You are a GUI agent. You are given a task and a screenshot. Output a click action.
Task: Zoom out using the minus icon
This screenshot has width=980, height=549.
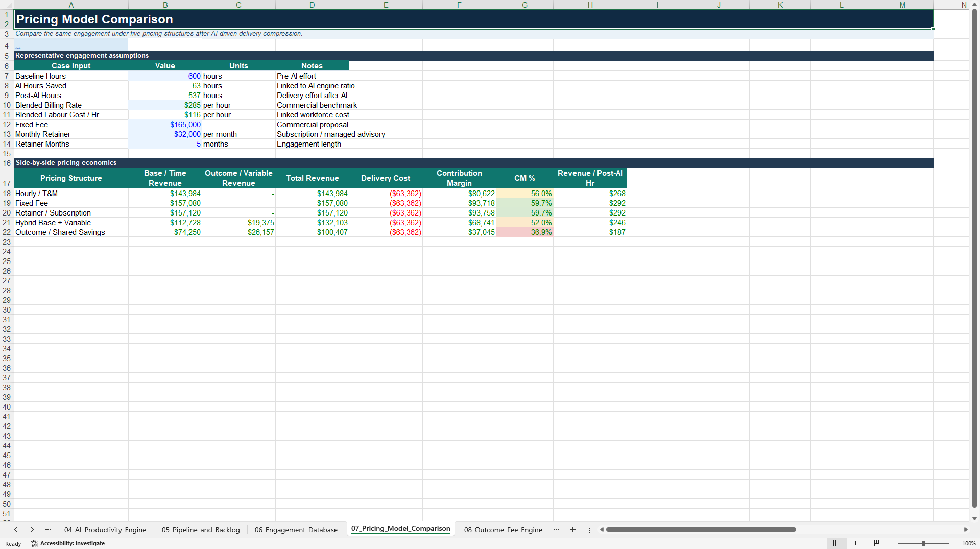(893, 543)
